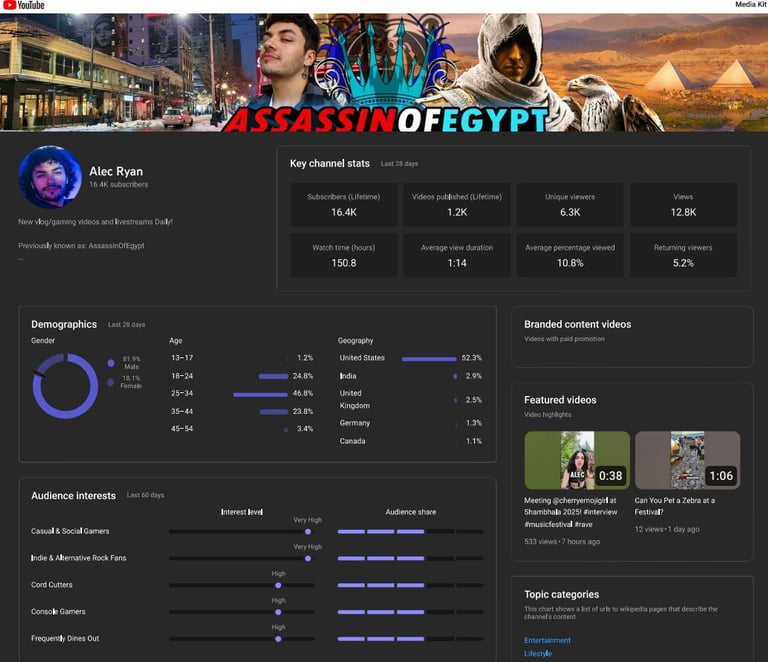Open the Views stat card

pyautogui.click(x=683, y=205)
